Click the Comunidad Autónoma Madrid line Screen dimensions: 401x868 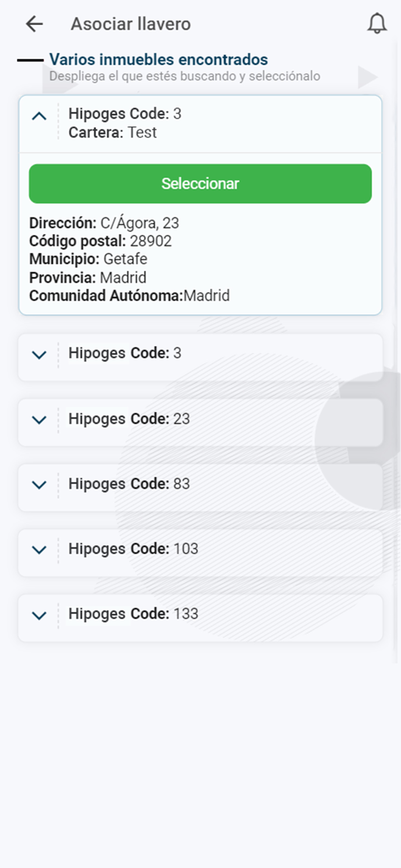[129, 296]
